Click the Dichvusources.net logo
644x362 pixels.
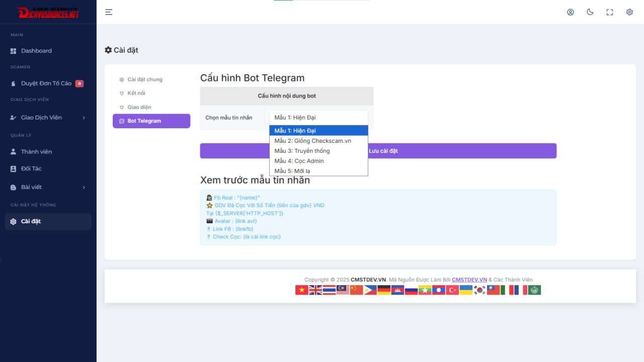[x=48, y=13]
